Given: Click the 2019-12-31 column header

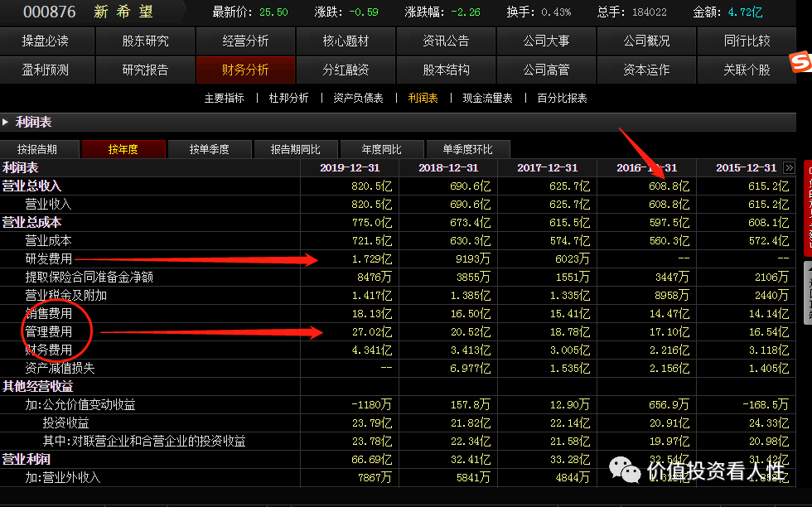Looking at the screenshot, I should 350,168.
